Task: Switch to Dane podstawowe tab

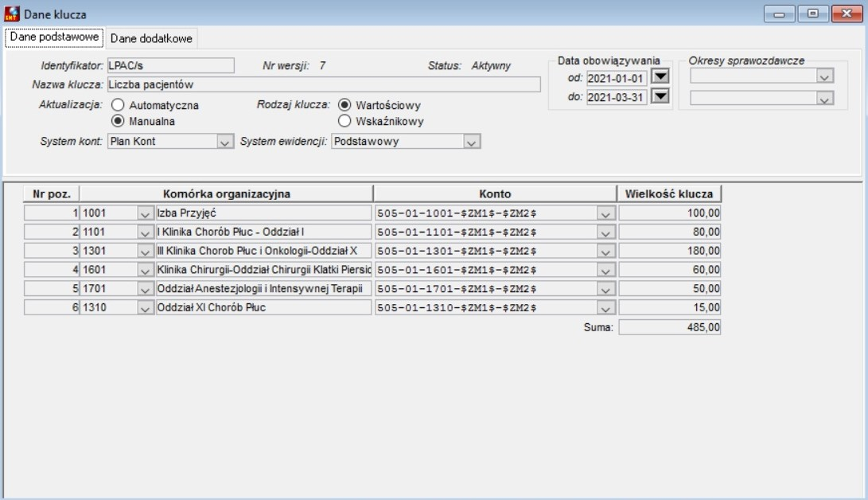Action: [x=54, y=37]
